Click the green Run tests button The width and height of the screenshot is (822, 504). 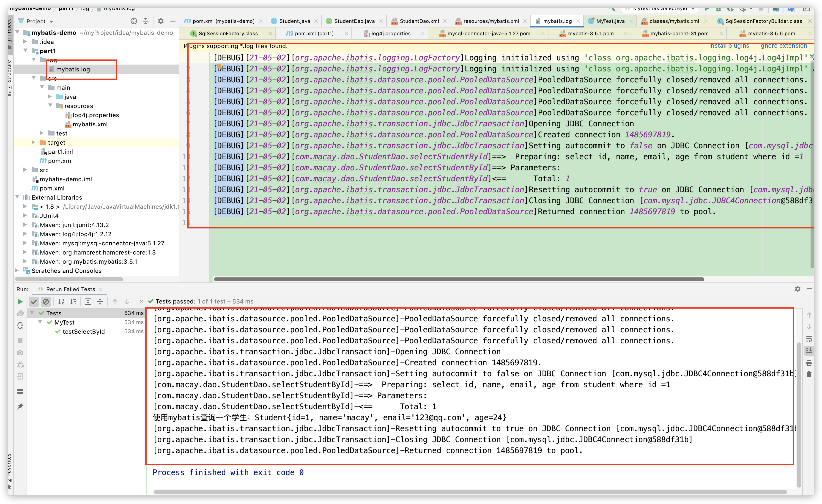pyautogui.click(x=20, y=302)
